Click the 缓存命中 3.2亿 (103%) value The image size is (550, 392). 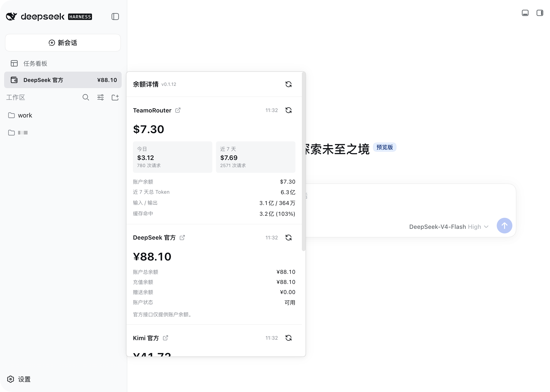point(277,214)
